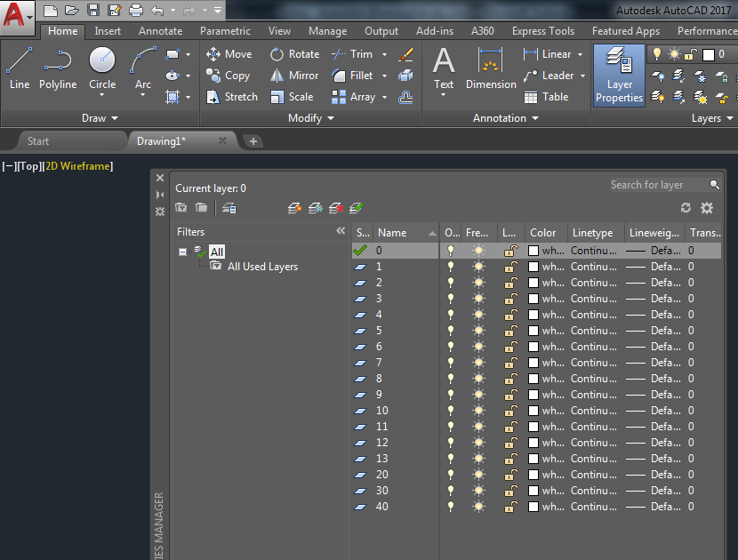Open the Express Tools menu tab
The height and width of the screenshot is (560, 738).
click(542, 30)
